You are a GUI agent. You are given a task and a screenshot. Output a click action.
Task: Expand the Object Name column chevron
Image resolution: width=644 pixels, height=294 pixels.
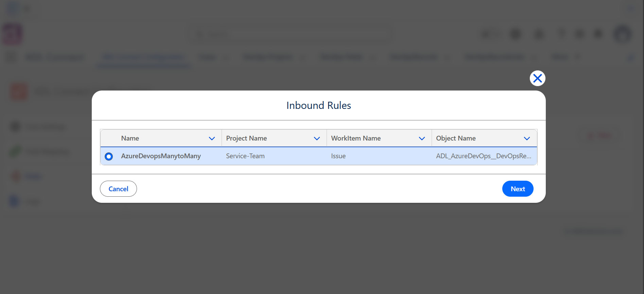(527, 138)
